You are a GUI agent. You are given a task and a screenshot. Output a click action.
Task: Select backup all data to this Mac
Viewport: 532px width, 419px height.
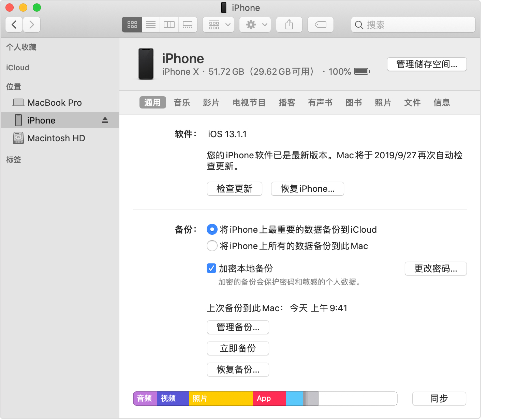coord(212,246)
